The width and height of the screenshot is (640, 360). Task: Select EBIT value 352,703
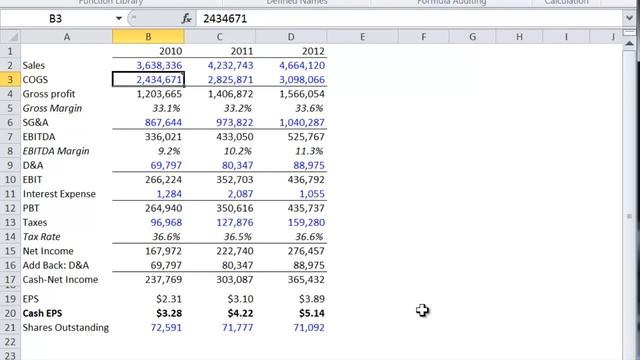tap(220, 180)
